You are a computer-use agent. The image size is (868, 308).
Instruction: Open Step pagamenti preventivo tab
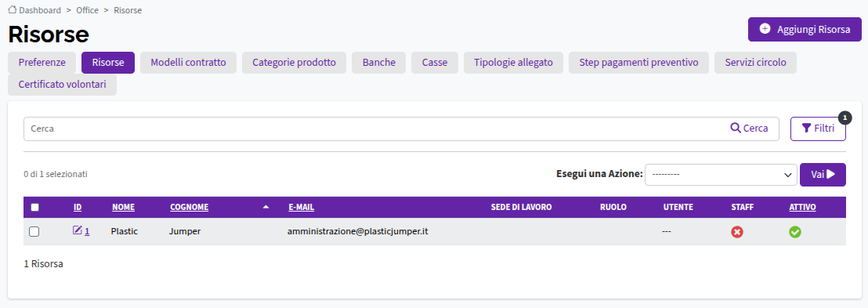[638, 63]
